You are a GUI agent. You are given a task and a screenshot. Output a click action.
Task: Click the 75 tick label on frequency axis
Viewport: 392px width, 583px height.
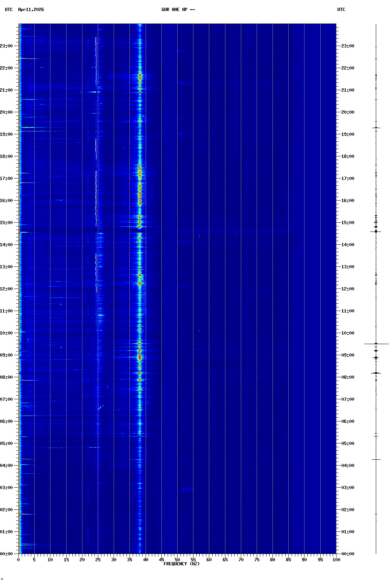click(257, 560)
